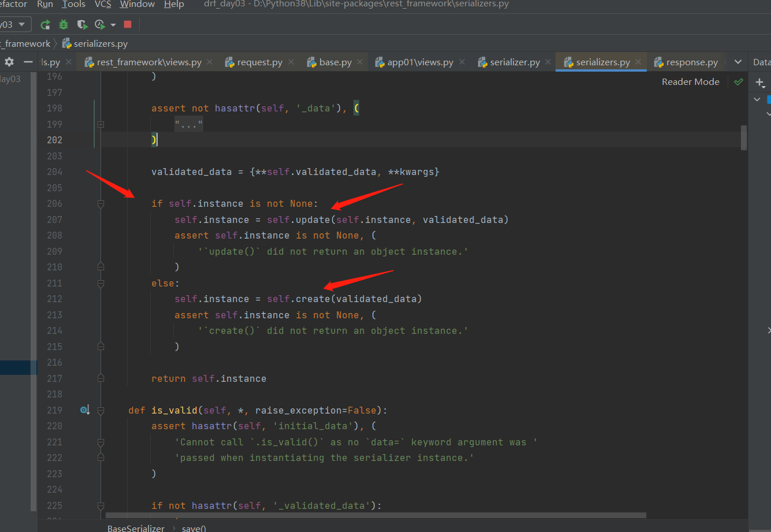Click the green inspection checkmark beside Reader Mode
This screenshot has height=532, width=771.
pyautogui.click(x=738, y=82)
